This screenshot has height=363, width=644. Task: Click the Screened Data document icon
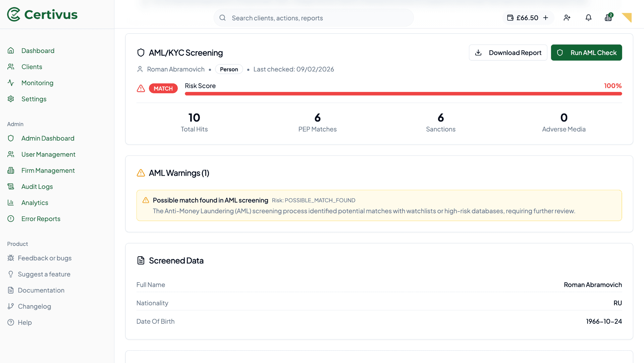point(141,260)
